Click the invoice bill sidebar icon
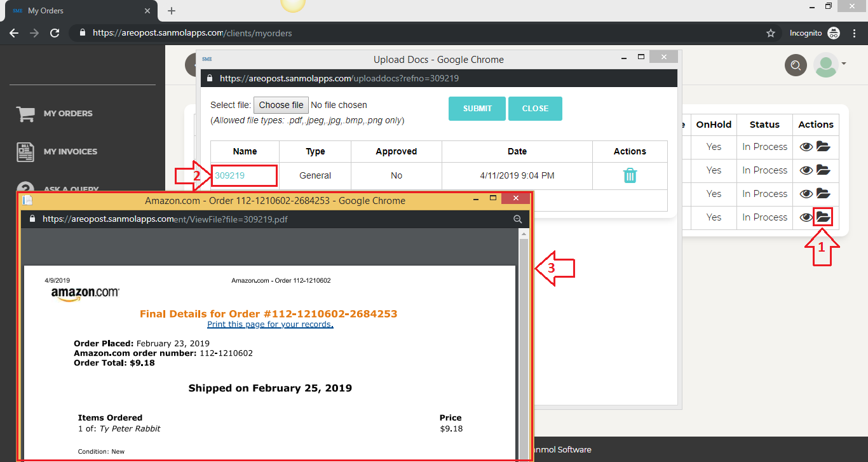 25,152
